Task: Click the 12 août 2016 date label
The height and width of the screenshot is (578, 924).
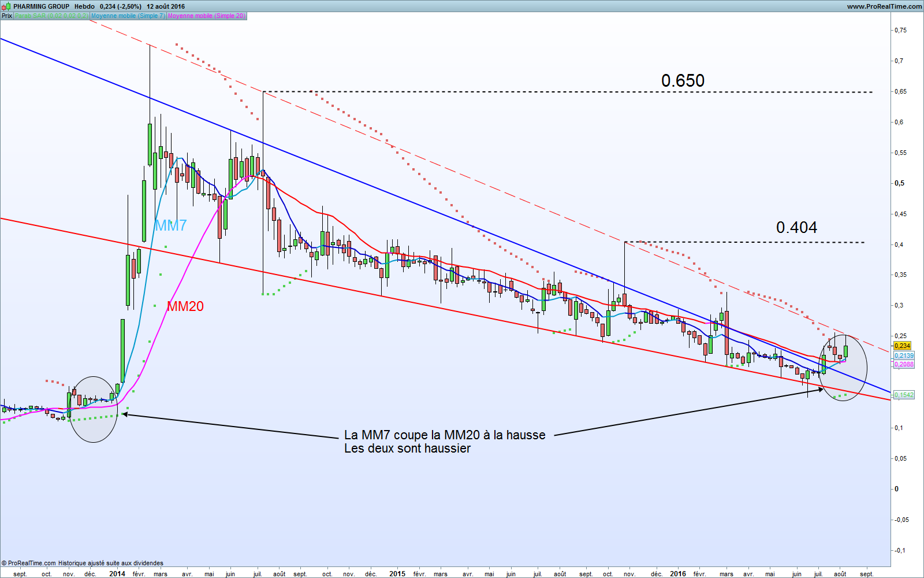Action: pyautogui.click(x=166, y=6)
